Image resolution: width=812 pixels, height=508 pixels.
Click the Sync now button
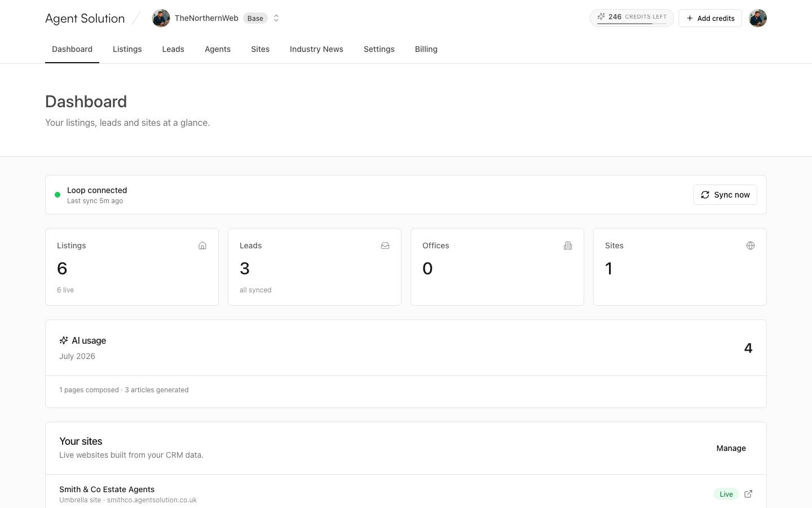point(725,195)
